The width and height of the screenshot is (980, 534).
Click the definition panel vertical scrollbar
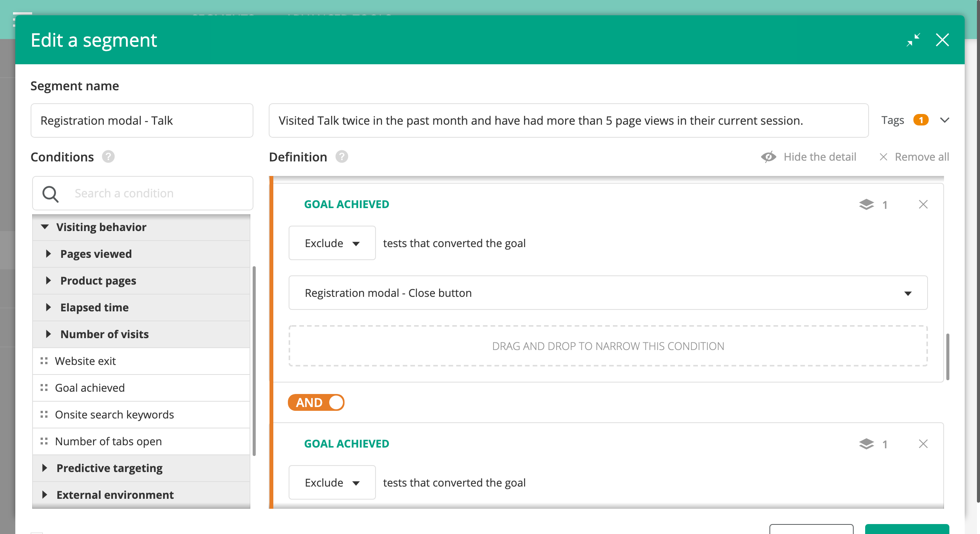(947, 357)
